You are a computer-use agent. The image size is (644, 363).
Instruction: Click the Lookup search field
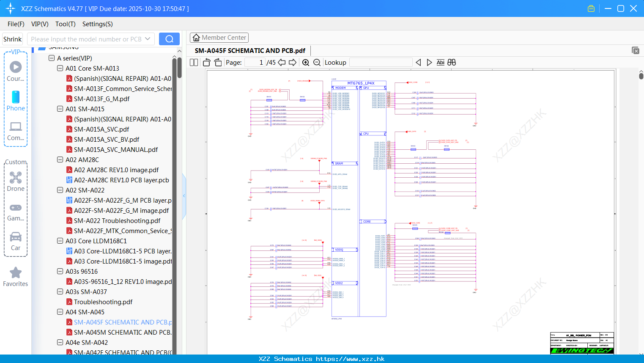coord(381,62)
